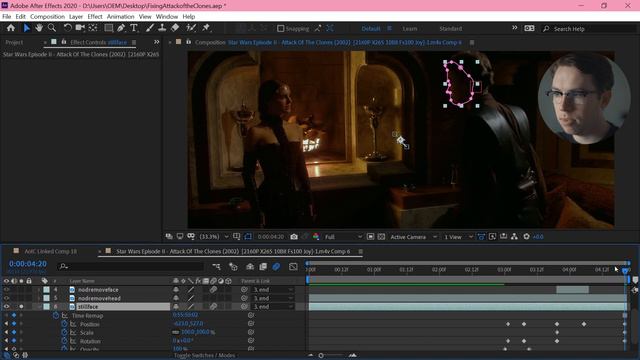
Task: Click the current time 0:00:04:20 display
Action: 28,264
